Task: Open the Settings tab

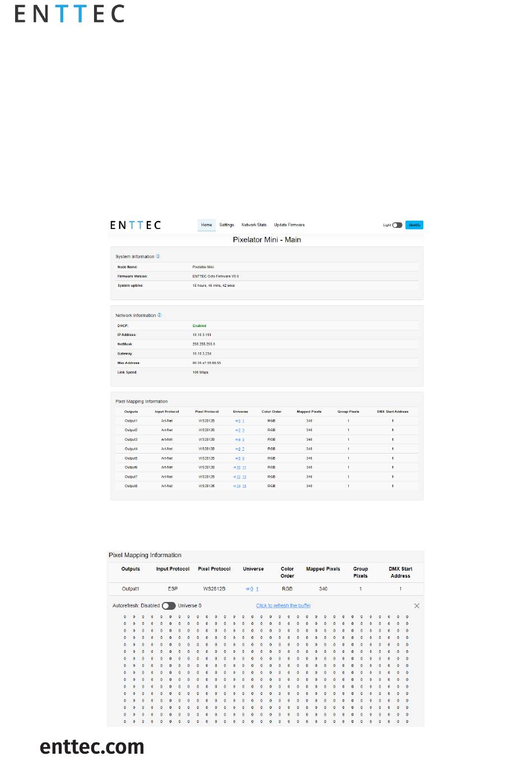Action: [227, 225]
